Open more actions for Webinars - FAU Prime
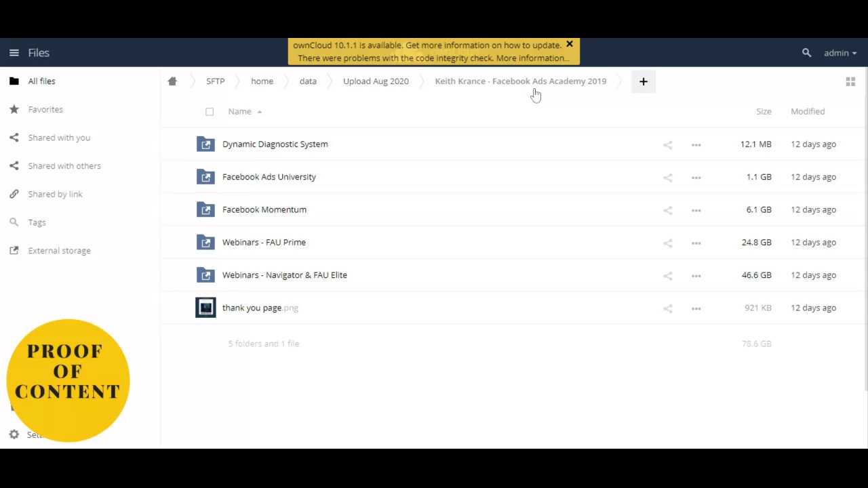Viewport: 868px width, 488px height. (x=696, y=243)
